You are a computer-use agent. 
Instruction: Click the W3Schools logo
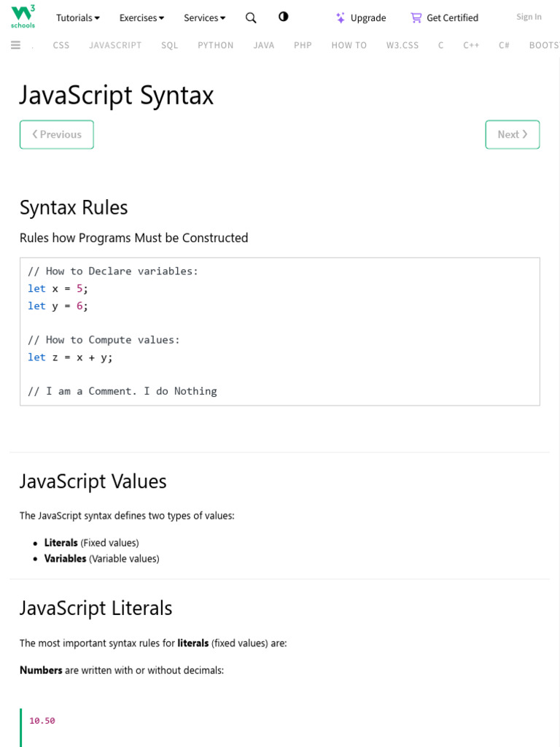[x=23, y=16]
